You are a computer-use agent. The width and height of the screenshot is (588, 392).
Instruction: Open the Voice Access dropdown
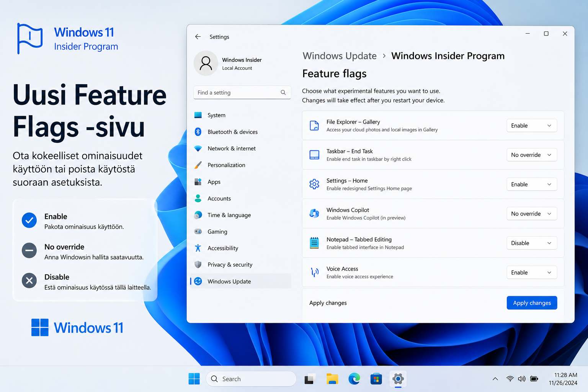(532, 272)
